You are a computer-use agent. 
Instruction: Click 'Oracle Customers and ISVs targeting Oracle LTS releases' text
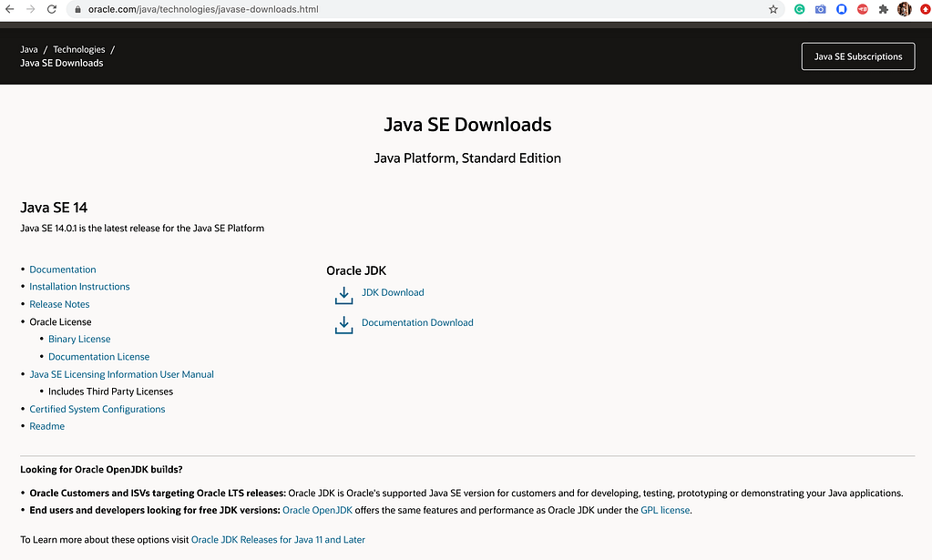click(158, 493)
